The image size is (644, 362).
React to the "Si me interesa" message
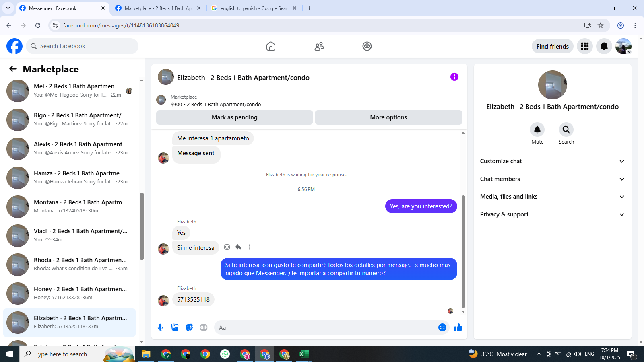pos(227,247)
